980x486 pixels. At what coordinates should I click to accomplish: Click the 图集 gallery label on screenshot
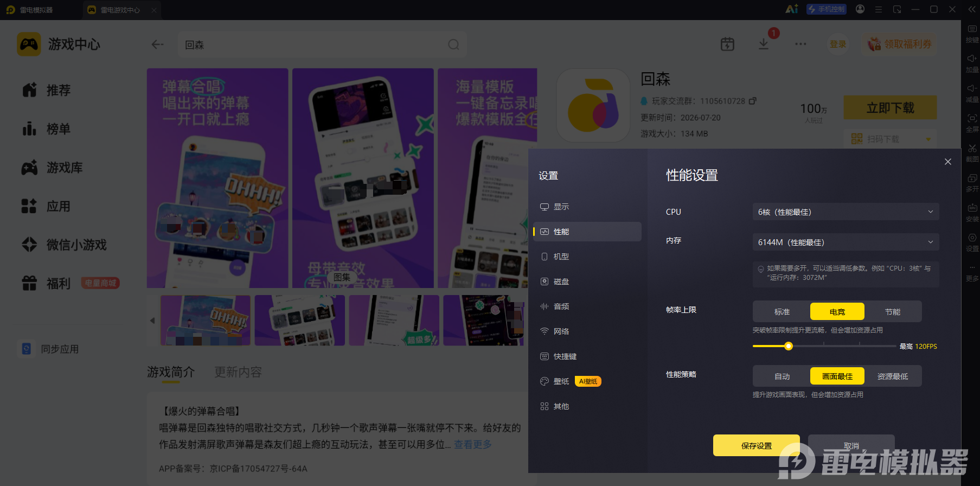click(x=342, y=277)
